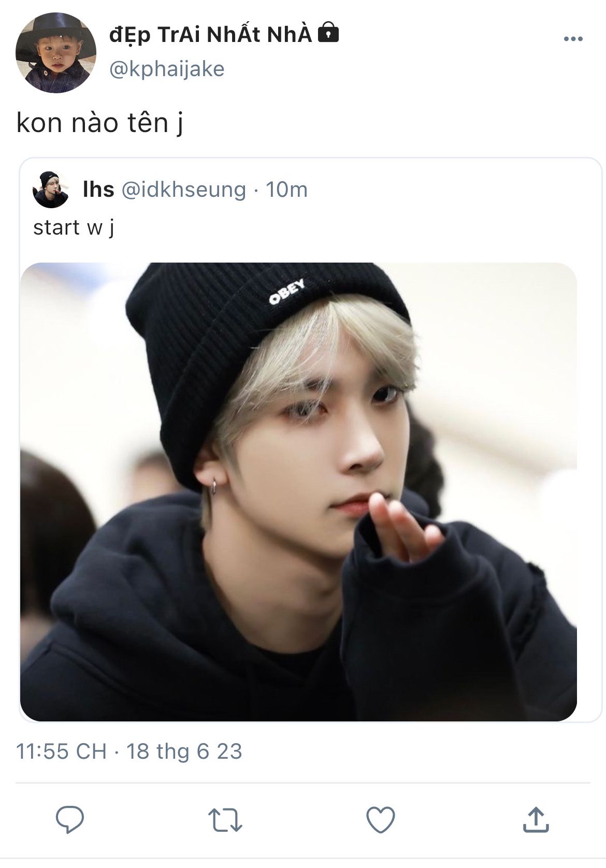Viewport: 606px width, 868px height.
Task: Click the quoted tweet 10m timestamp
Action: click(x=287, y=190)
